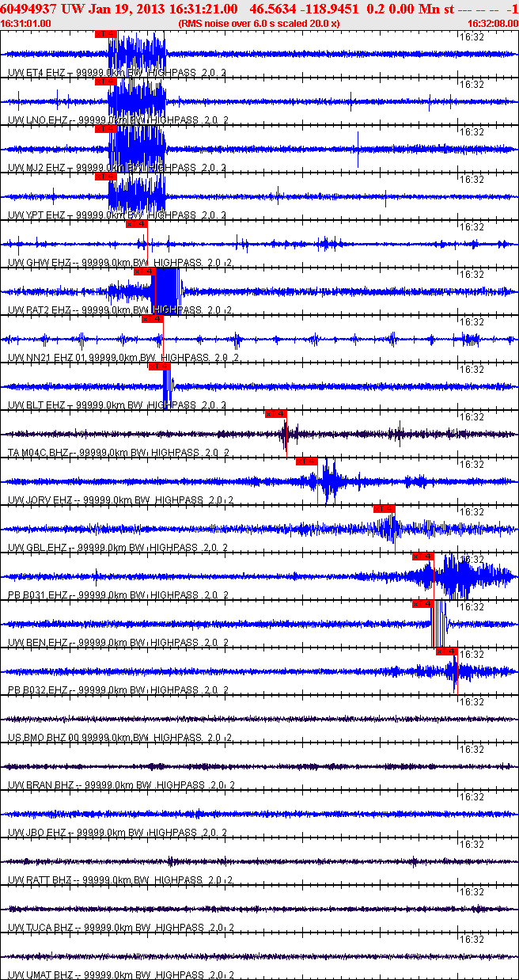Click the red pick marker on the UW MJ2 trace

[105, 129]
